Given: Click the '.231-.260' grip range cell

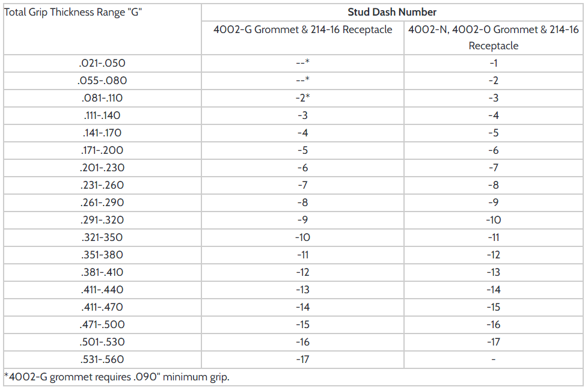Looking at the screenshot, I should (102, 185).
